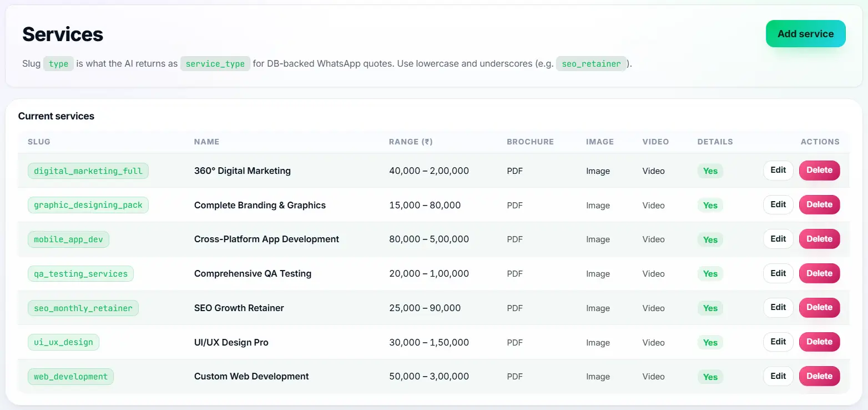Viewport: 868px width, 410px height.
Task: Edit the Complete Branding & Graphics service
Action: click(x=778, y=205)
